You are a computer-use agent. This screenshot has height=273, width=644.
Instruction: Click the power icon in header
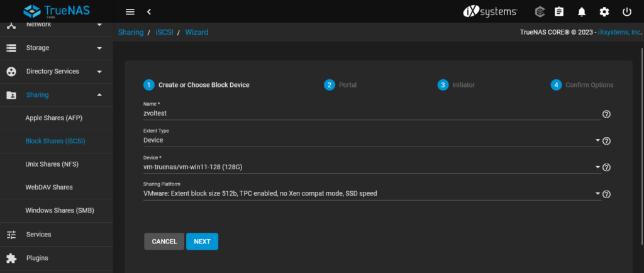click(x=626, y=12)
